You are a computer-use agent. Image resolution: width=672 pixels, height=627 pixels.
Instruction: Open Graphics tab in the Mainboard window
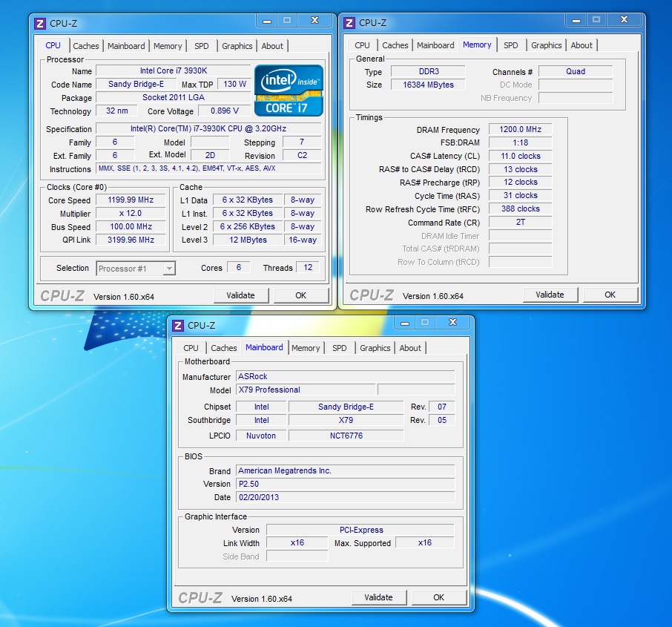(375, 348)
